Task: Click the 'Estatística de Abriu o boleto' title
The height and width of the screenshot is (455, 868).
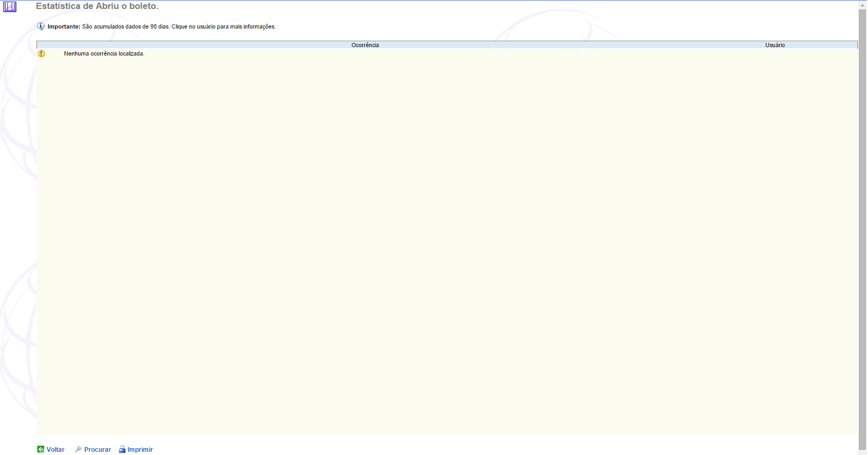Action: pyautogui.click(x=97, y=6)
